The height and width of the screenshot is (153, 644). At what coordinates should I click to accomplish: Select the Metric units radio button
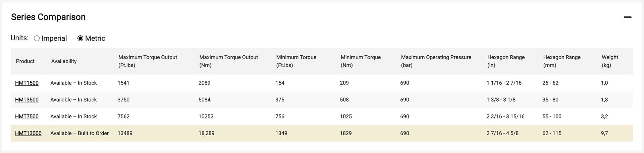pos(80,39)
